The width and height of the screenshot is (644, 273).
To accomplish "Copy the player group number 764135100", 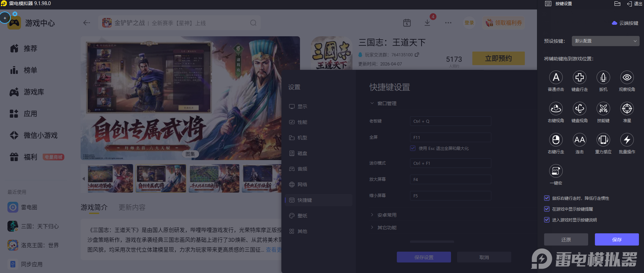I will pos(417,55).
